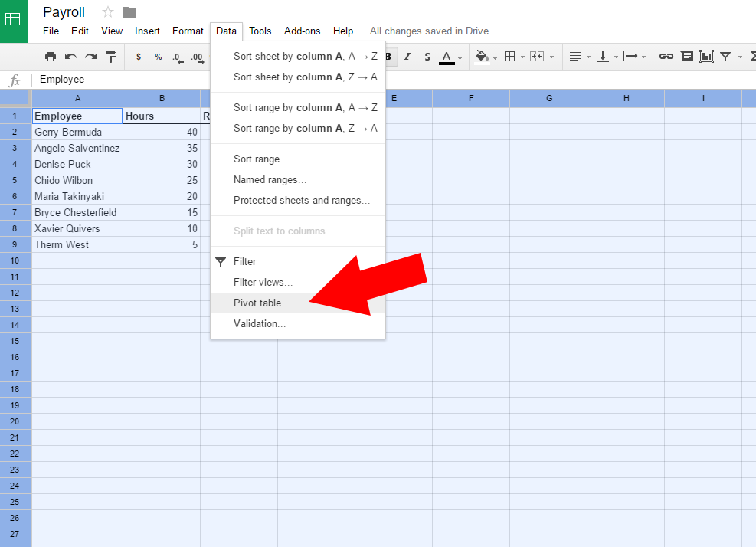
Task: Expand text wrapping dropdown arrow
Action: [643, 57]
